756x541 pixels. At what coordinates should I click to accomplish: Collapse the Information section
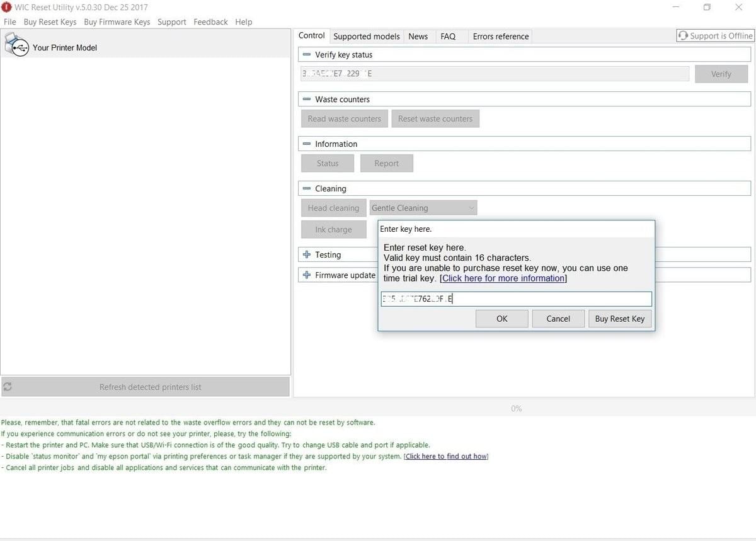(x=307, y=144)
